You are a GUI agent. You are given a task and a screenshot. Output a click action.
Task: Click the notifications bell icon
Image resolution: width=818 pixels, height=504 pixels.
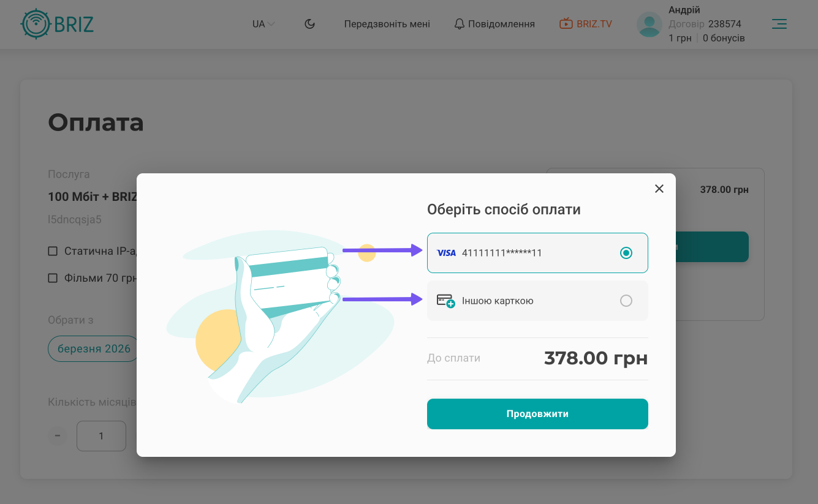[460, 24]
